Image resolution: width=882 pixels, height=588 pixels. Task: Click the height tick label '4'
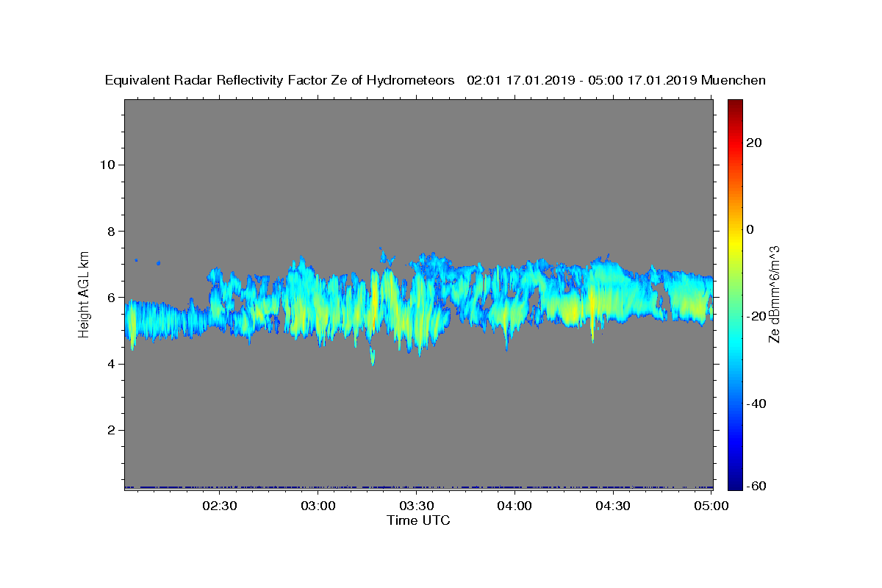[x=110, y=364]
